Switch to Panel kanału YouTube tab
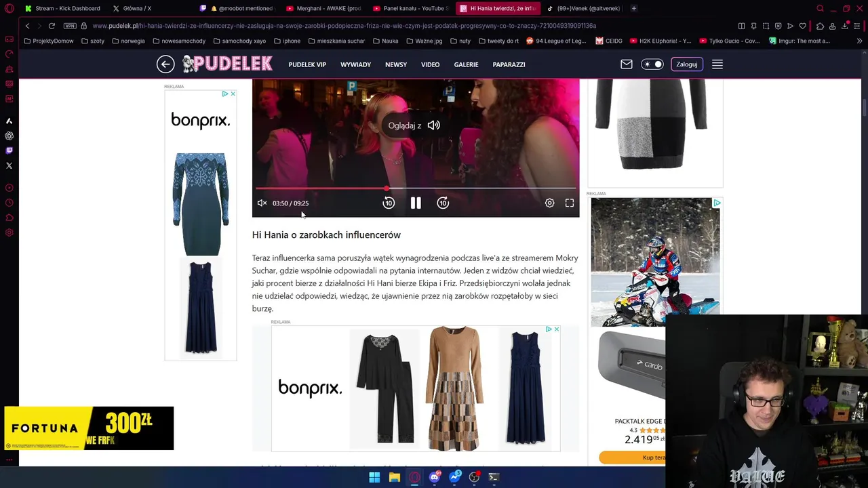 pos(411,8)
